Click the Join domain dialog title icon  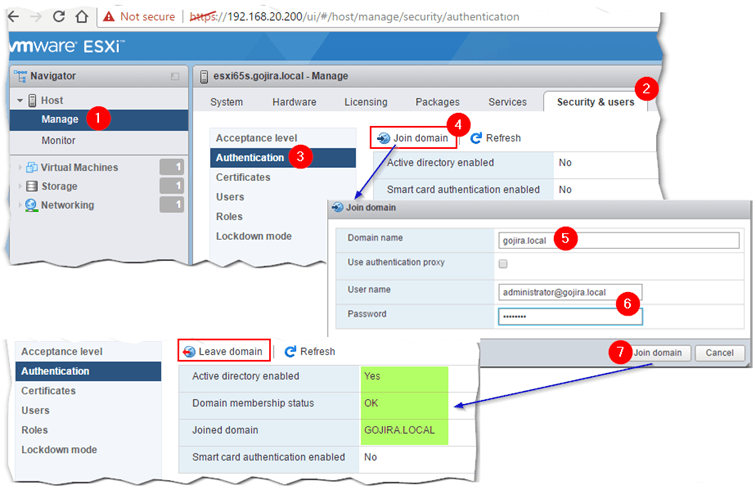point(338,207)
